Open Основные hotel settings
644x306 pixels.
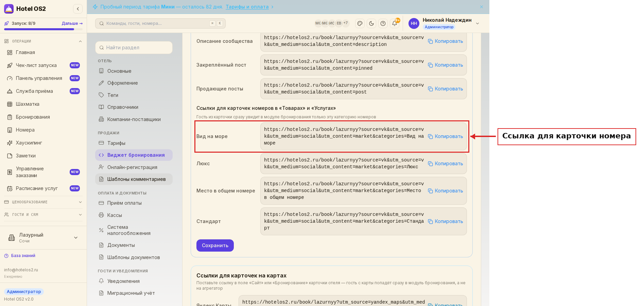click(134, 71)
